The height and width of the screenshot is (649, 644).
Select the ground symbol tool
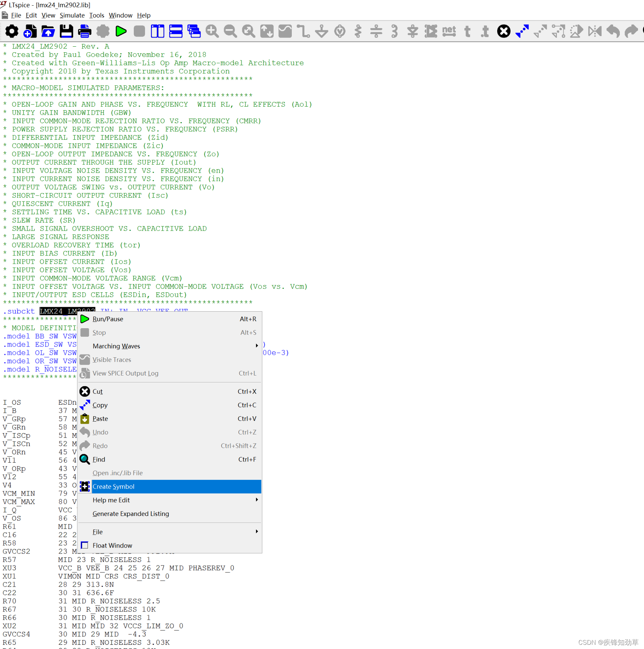[321, 31]
